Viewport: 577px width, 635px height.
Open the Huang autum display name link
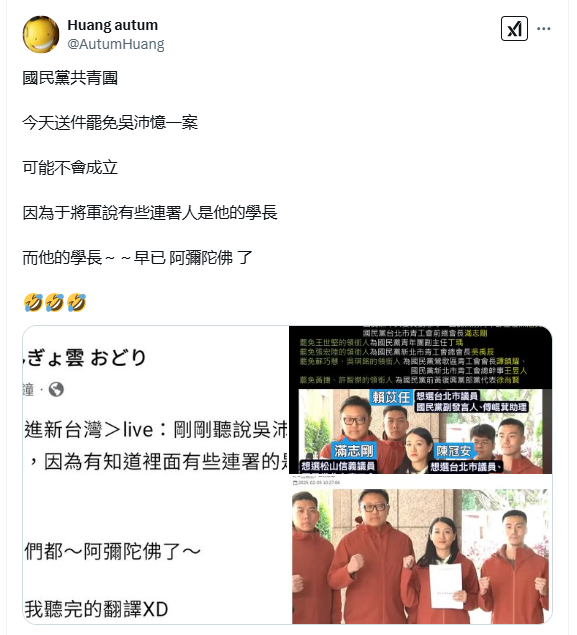click(113, 25)
